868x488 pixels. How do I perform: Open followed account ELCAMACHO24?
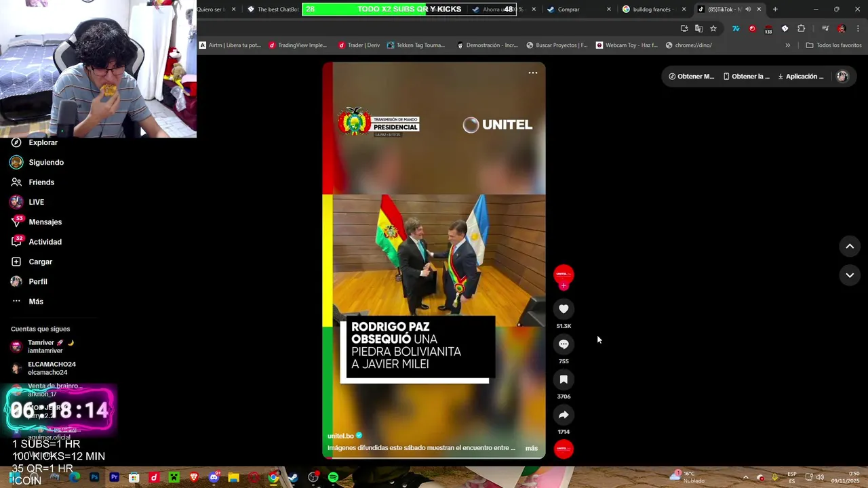tap(43, 368)
